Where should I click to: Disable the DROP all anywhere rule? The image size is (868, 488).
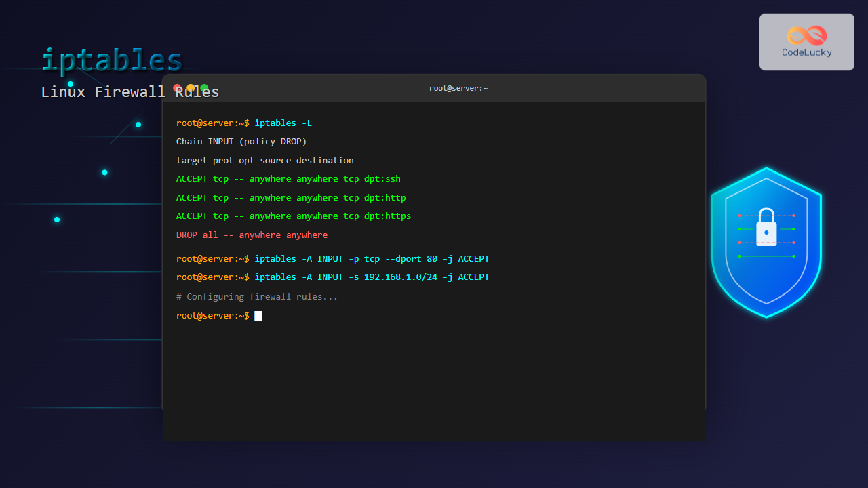(251, 235)
